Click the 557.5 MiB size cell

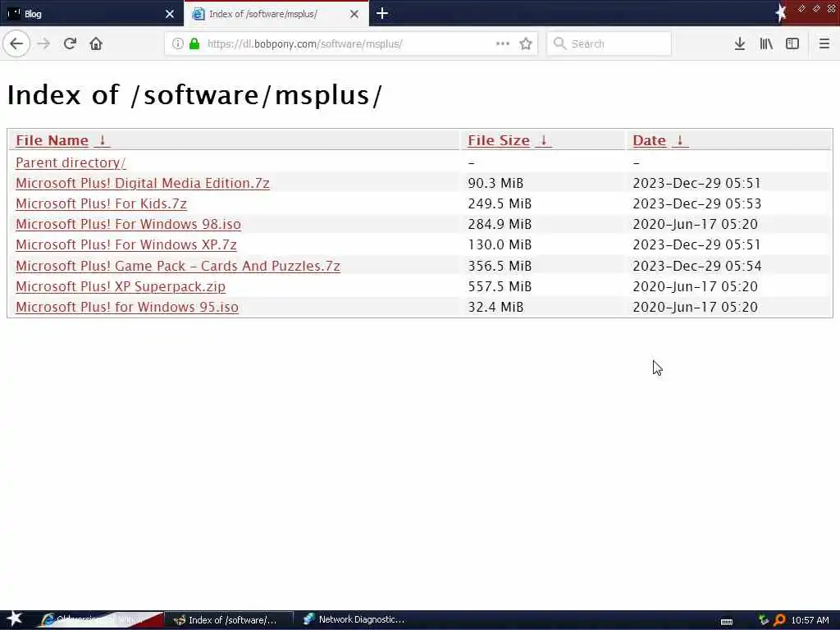coord(500,286)
